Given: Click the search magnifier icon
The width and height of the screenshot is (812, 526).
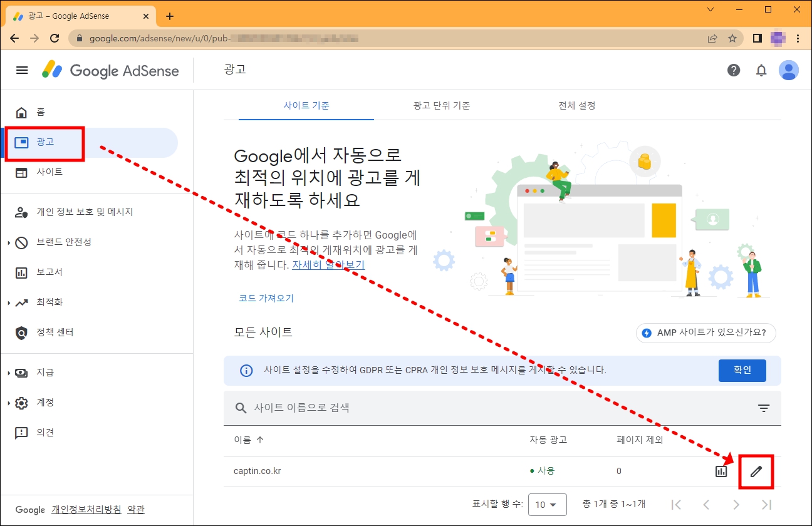Looking at the screenshot, I should pyautogui.click(x=241, y=408).
